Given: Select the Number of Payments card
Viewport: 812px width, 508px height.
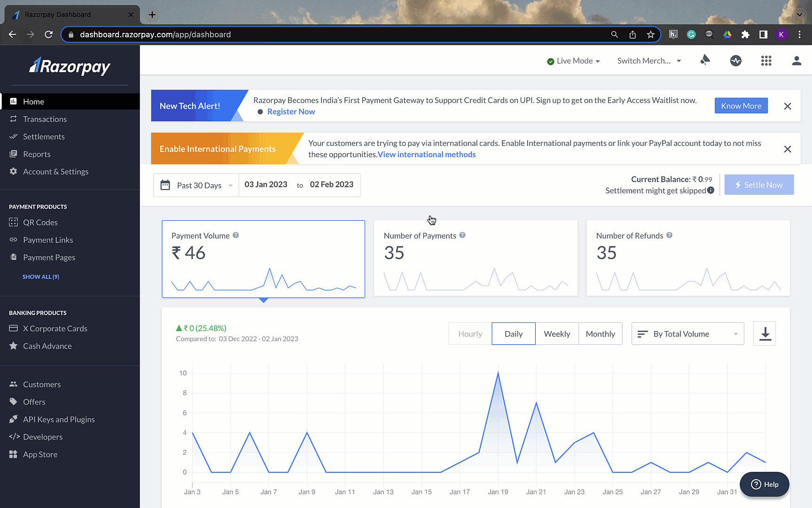Looking at the screenshot, I should click(x=476, y=258).
